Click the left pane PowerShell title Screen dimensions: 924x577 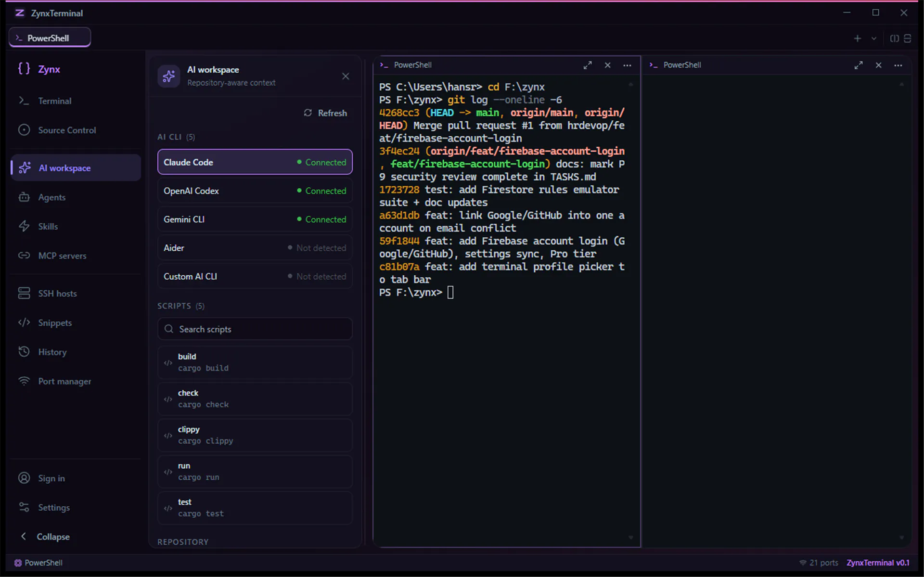coord(412,65)
